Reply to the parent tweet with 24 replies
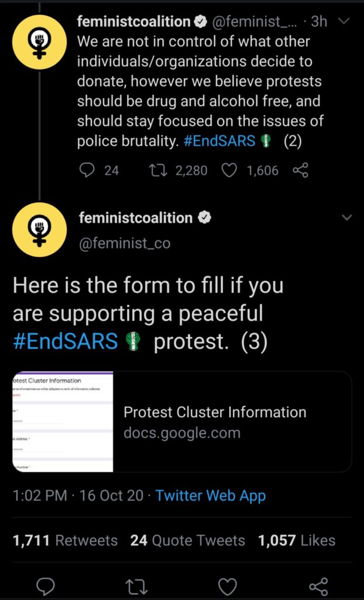This screenshot has width=364, height=600. [87, 171]
